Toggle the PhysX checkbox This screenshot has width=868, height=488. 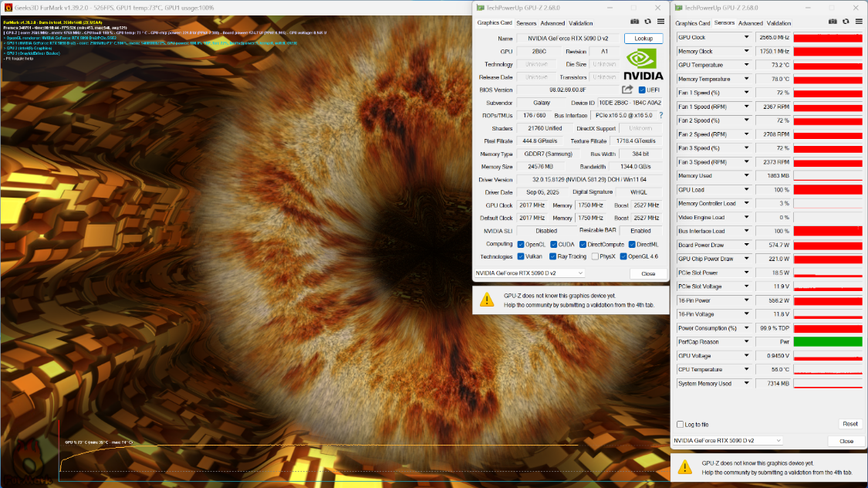coord(595,256)
